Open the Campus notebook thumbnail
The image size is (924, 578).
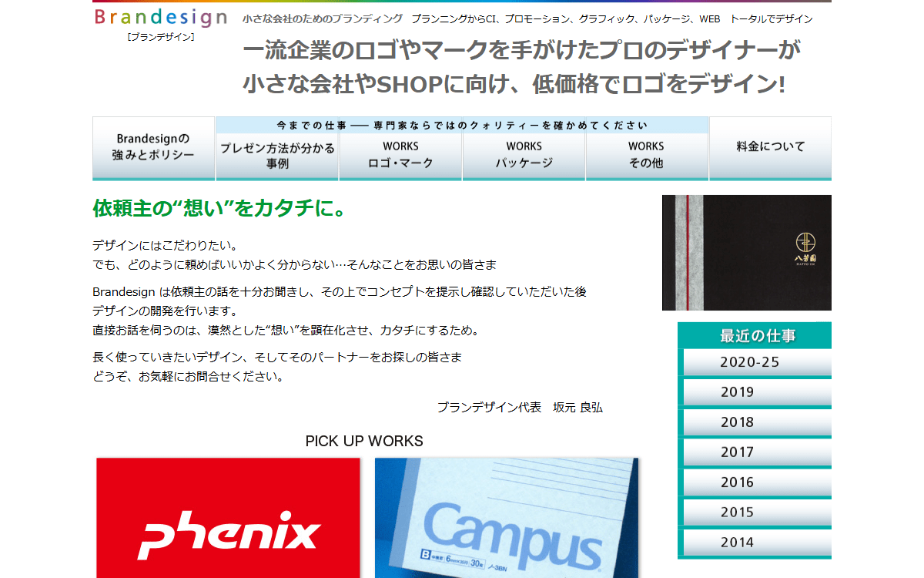click(507, 518)
